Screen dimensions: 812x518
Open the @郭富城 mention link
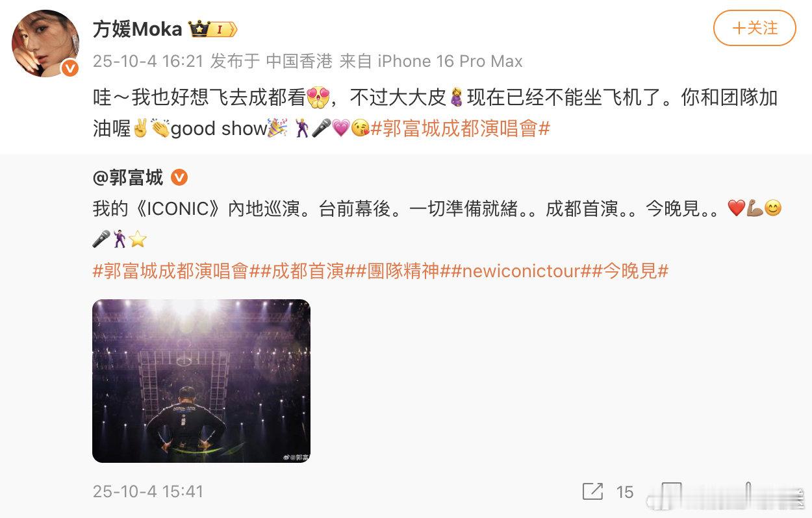(128, 177)
